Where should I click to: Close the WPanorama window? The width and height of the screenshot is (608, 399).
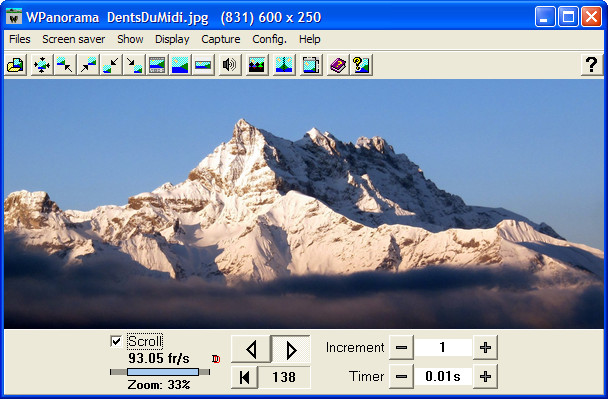tap(592, 17)
